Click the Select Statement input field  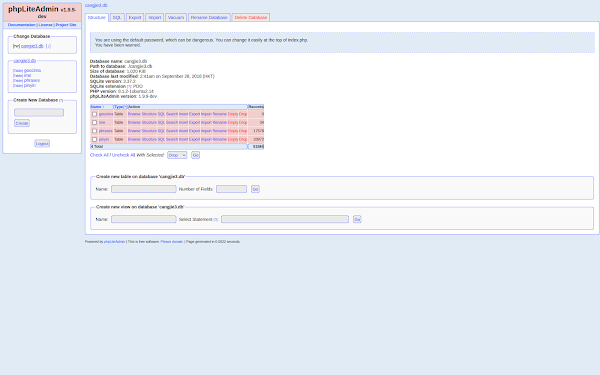(x=285, y=219)
